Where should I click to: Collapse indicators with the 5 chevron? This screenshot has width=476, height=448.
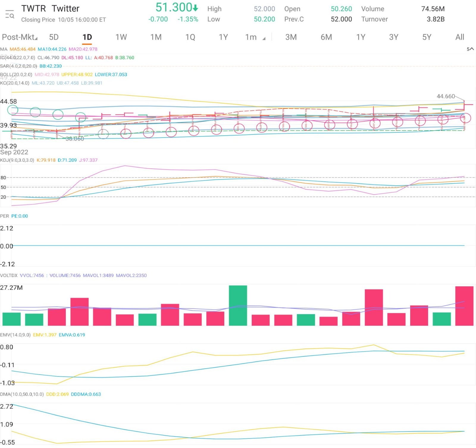point(470,49)
